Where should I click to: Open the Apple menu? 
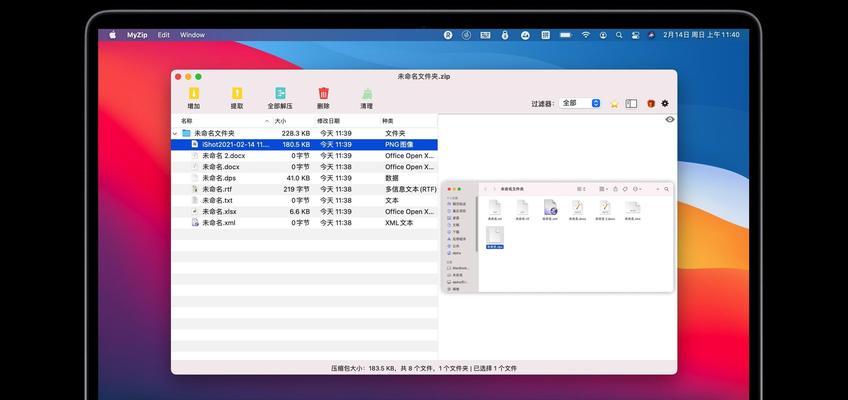[x=112, y=35]
